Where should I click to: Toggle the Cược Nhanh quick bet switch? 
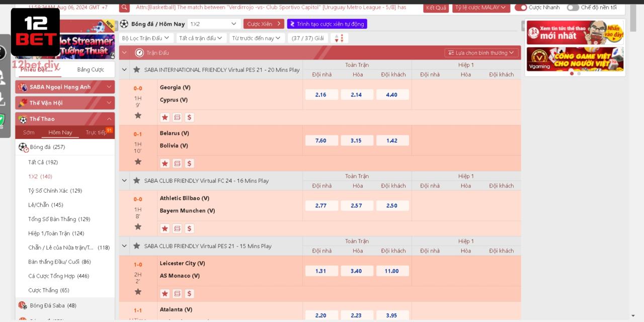521,8
